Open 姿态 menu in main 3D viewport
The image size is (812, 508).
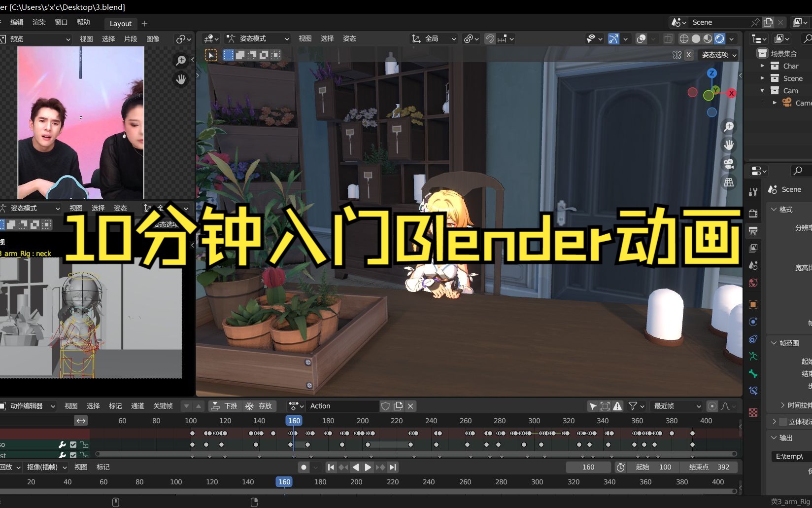[x=349, y=38]
